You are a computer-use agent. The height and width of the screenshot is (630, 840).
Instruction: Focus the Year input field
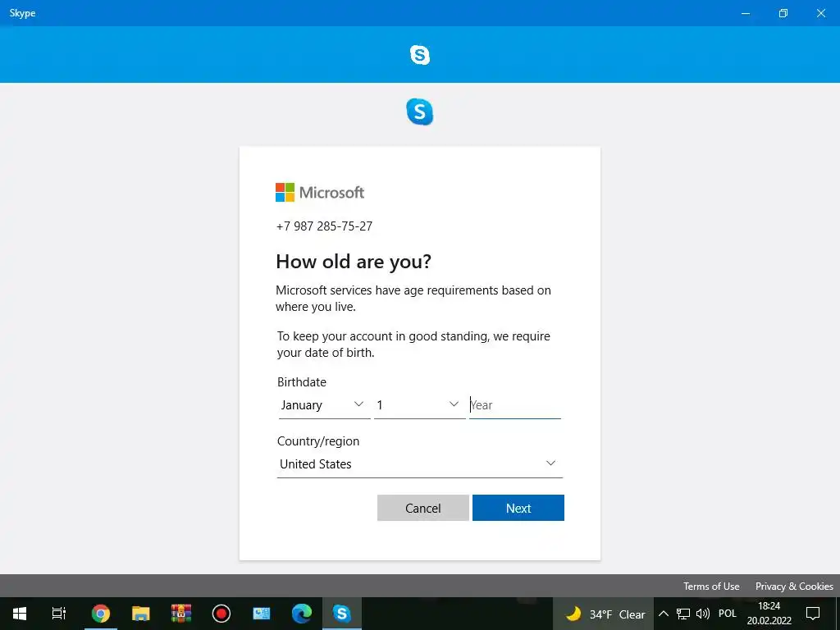[515, 405]
